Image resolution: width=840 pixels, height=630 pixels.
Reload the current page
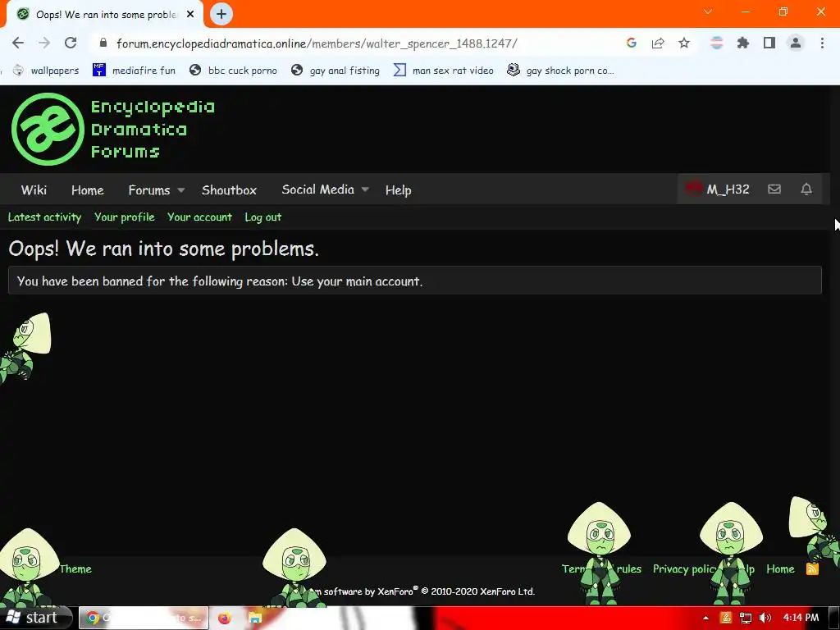coord(71,43)
